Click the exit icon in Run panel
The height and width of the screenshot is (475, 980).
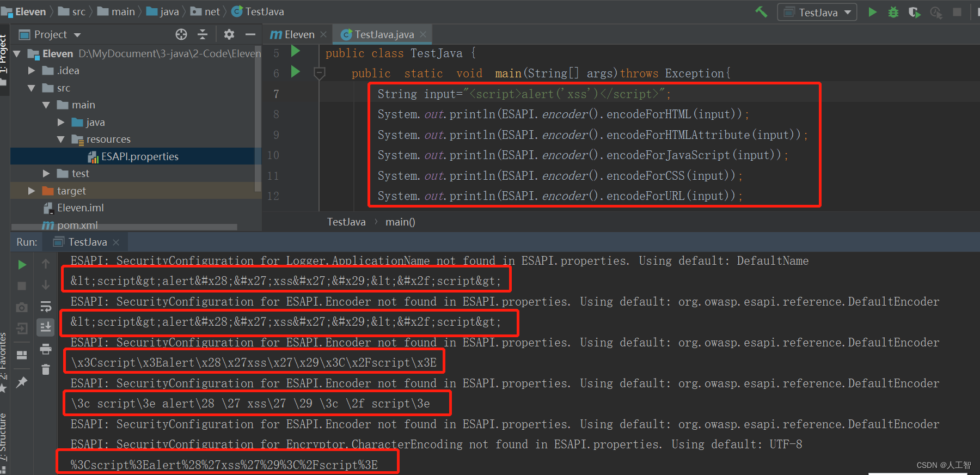22,328
